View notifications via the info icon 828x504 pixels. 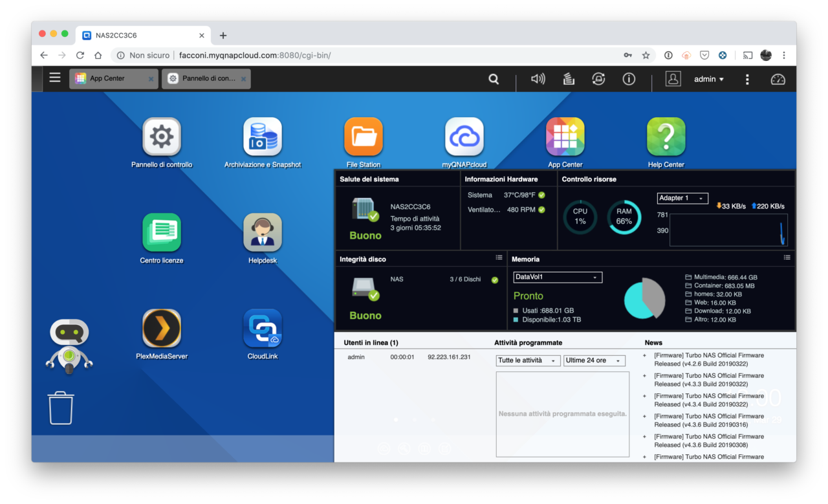(628, 78)
